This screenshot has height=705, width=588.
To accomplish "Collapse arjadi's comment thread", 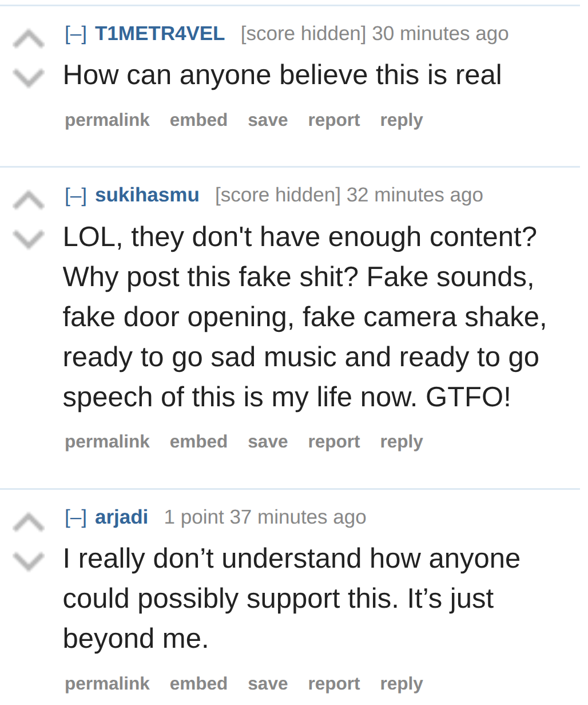I will coord(76,517).
